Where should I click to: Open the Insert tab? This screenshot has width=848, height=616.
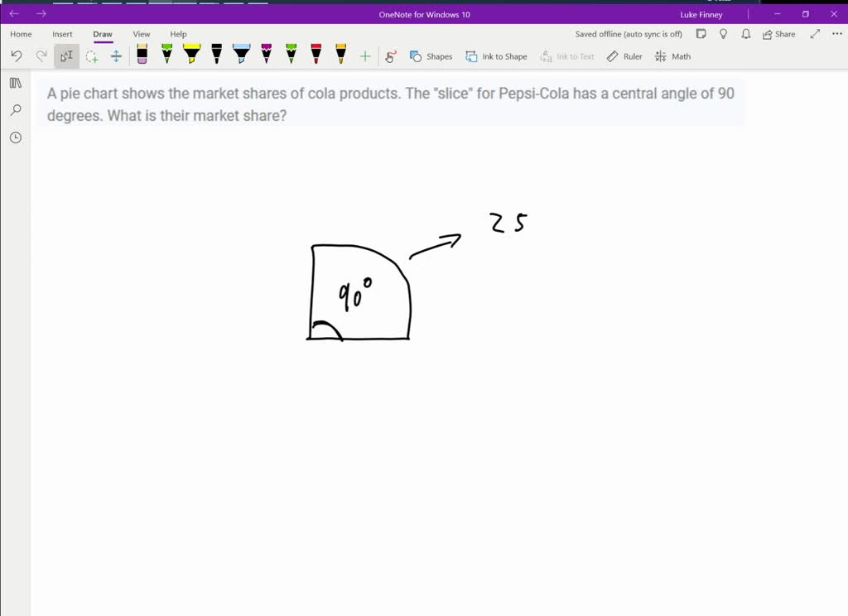62,34
